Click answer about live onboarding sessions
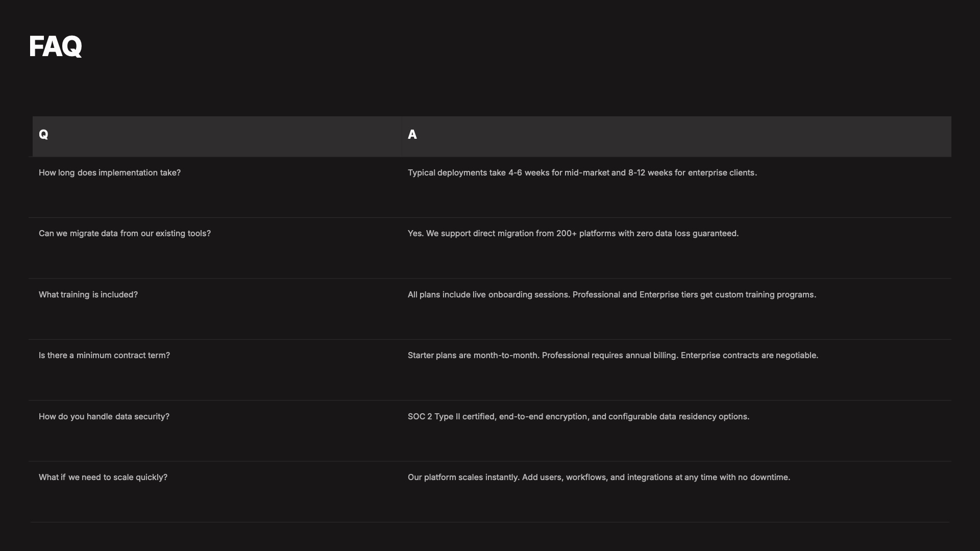980x551 pixels. coord(611,295)
